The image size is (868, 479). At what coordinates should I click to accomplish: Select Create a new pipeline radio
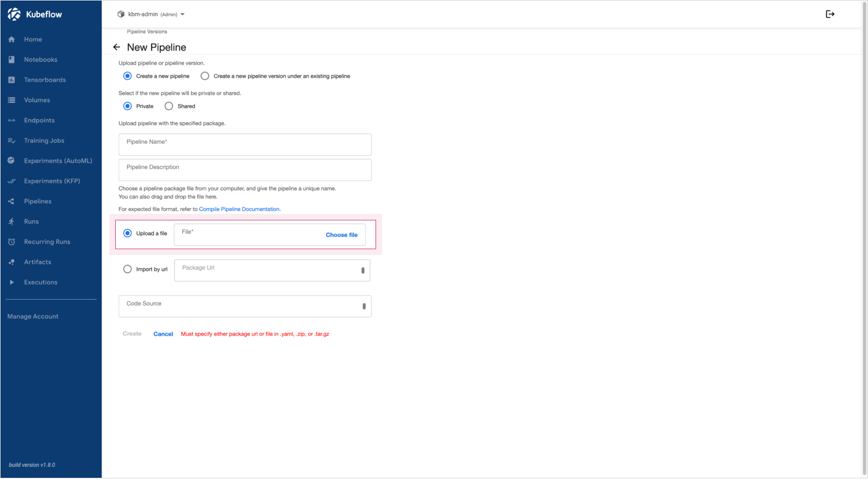click(128, 76)
